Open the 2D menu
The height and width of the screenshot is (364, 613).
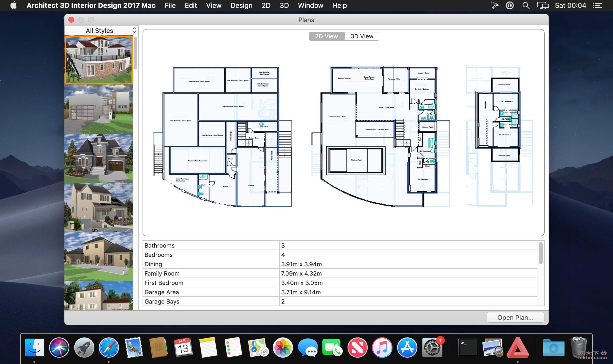[x=266, y=5]
